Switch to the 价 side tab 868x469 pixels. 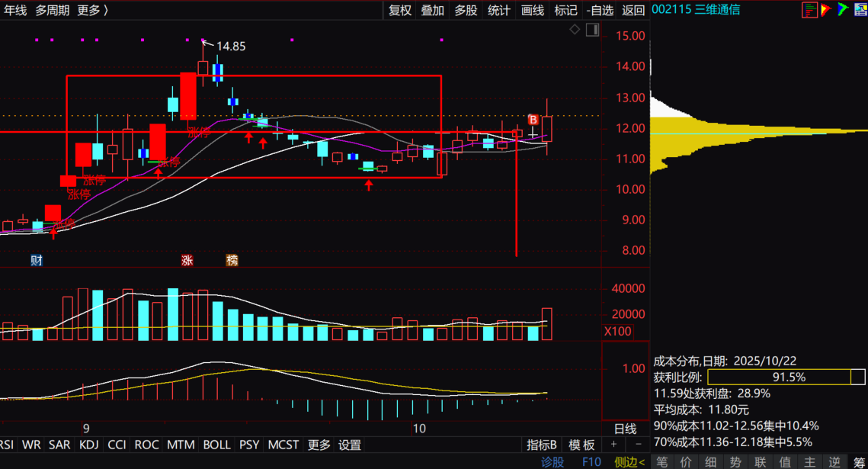[x=686, y=462]
